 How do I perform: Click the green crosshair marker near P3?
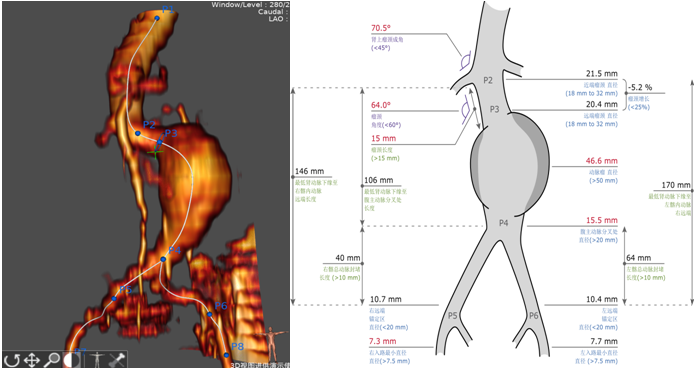(156, 152)
